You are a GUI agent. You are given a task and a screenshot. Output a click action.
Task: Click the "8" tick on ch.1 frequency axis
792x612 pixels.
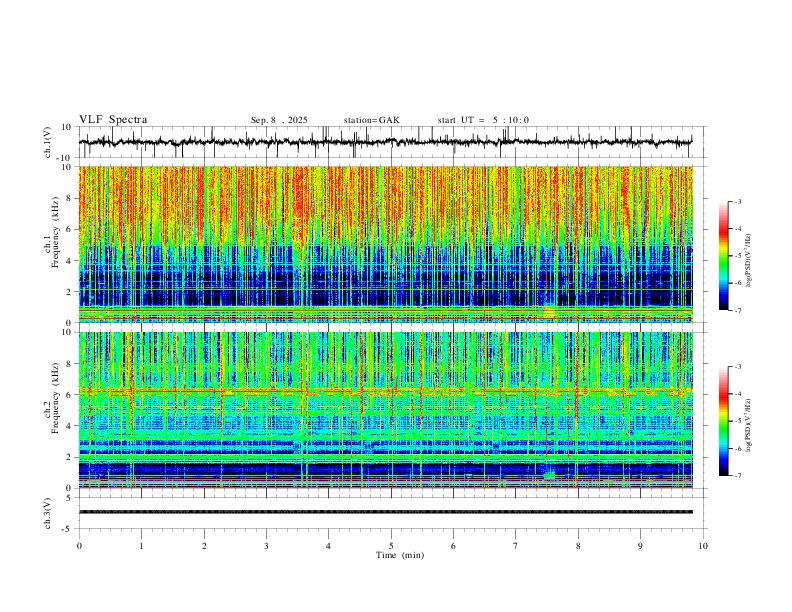[x=69, y=198]
